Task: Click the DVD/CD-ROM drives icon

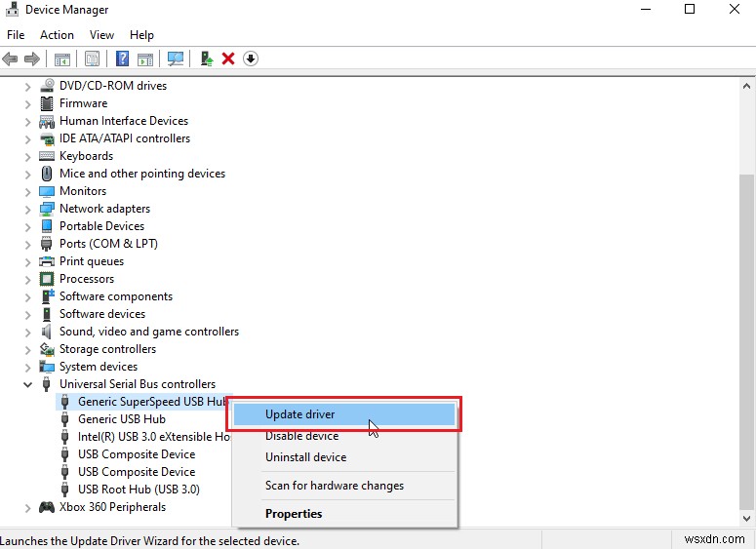Action: click(47, 85)
